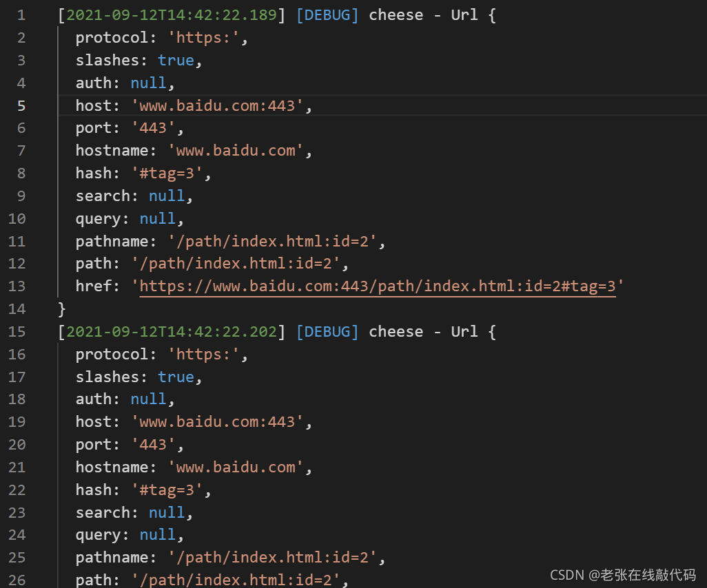The height and width of the screenshot is (588, 707).
Task: Click hostname 'www.baidu.com' on line 21
Action: (236, 468)
